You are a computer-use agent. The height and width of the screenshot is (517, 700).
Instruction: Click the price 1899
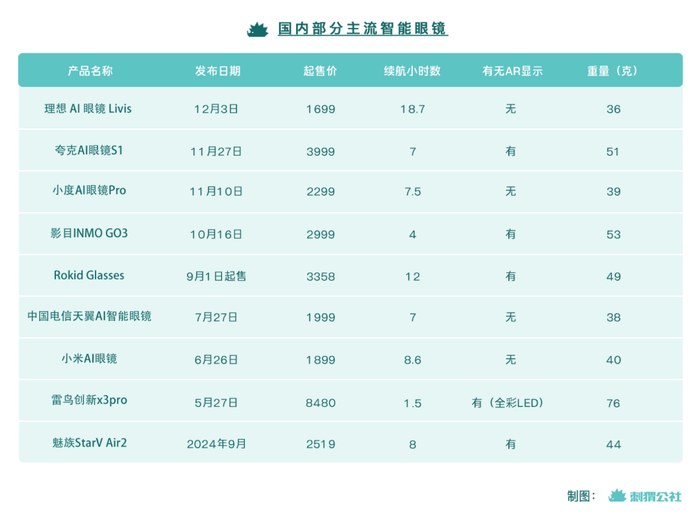[321, 360]
